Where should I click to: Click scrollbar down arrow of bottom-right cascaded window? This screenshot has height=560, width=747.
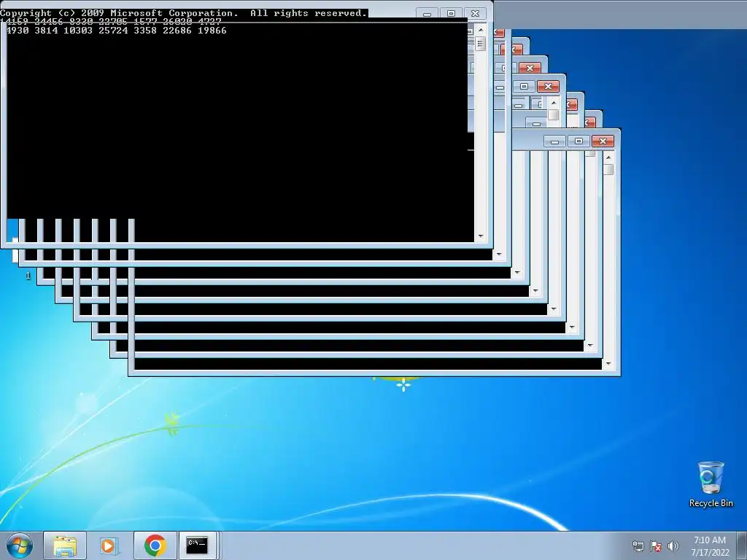pyautogui.click(x=608, y=365)
